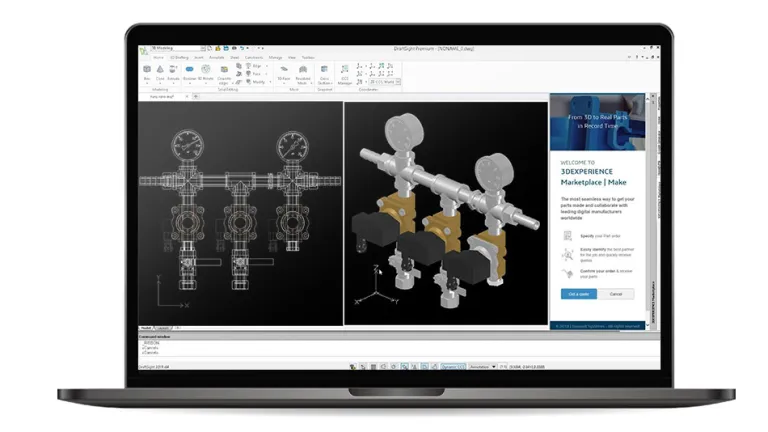The height and width of the screenshot is (432, 768).
Task: Expand the Edge tool dropdown arrow
Action: (x=267, y=66)
